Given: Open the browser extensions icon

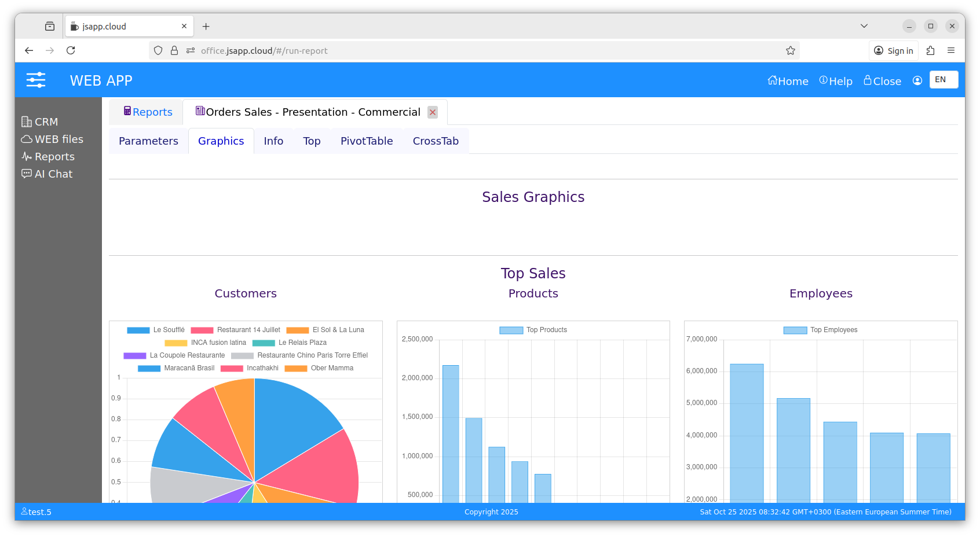Looking at the screenshot, I should click(x=930, y=51).
